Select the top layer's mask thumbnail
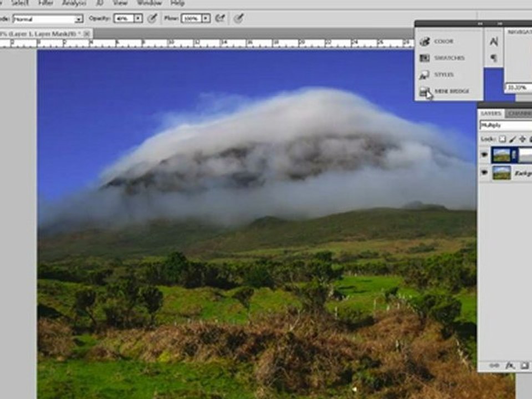 [x=525, y=155]
